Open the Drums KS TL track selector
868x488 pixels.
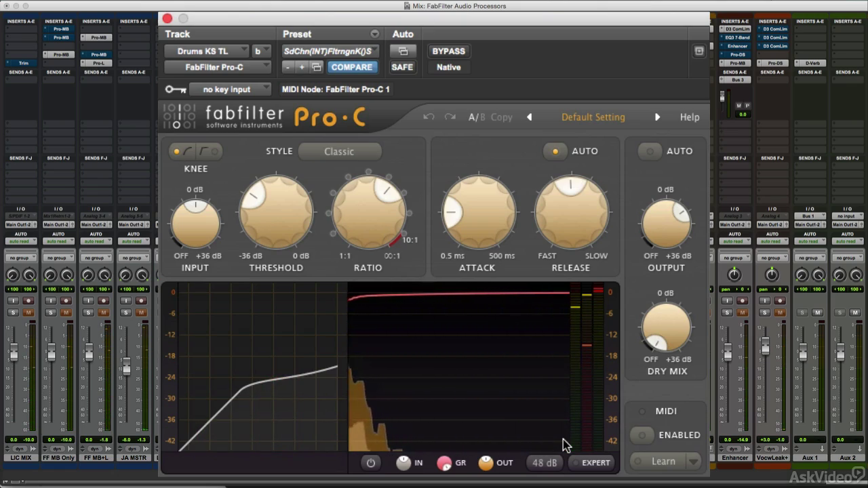click(207, 51)
